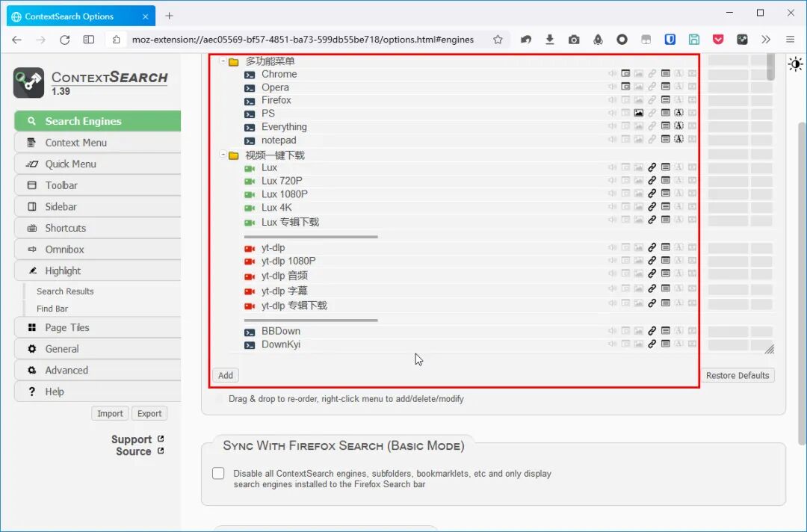807x532 pixels.
Task: Click the black ring extension icon
Action: 622,40
